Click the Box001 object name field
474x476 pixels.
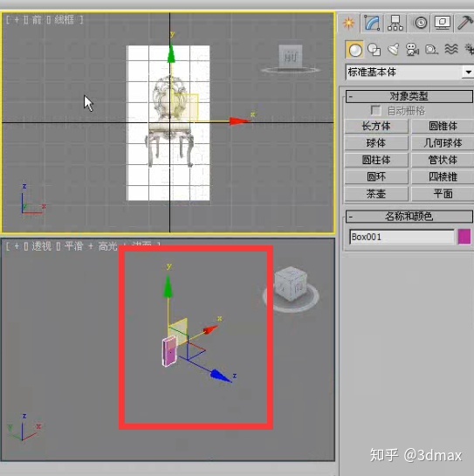click(x=402, y=237)
